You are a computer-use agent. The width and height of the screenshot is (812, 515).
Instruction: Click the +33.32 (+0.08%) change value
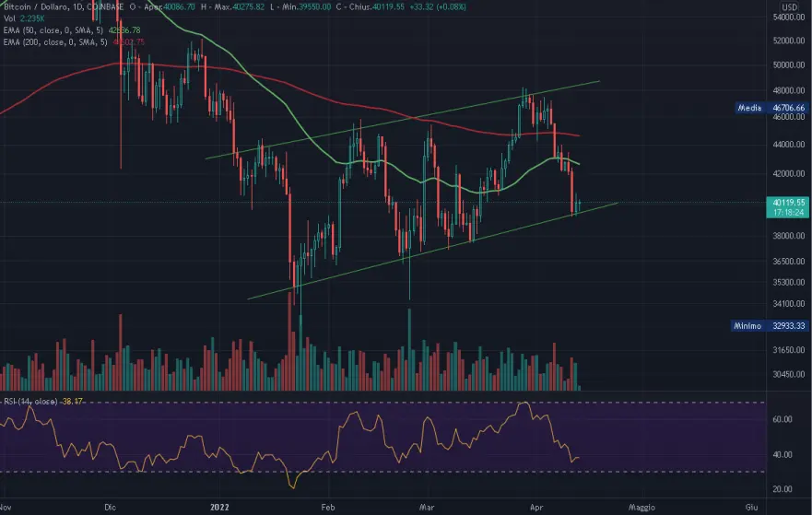click(x=437, y=7)
